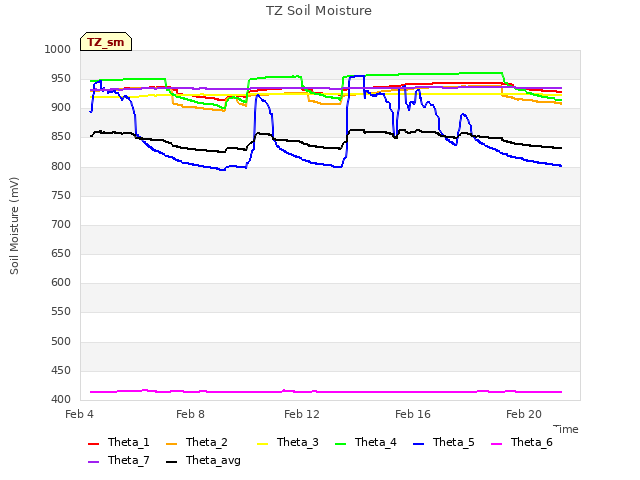Click the blue Theta_5 curve low point
The width and height of the screenshot is (640, 480).
pos(222,170)
